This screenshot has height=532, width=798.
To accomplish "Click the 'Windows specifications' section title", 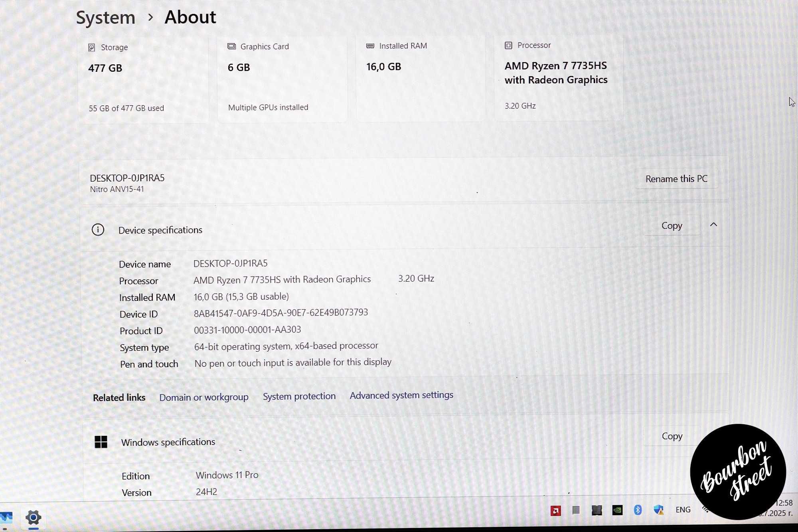I will pos(168,442).
